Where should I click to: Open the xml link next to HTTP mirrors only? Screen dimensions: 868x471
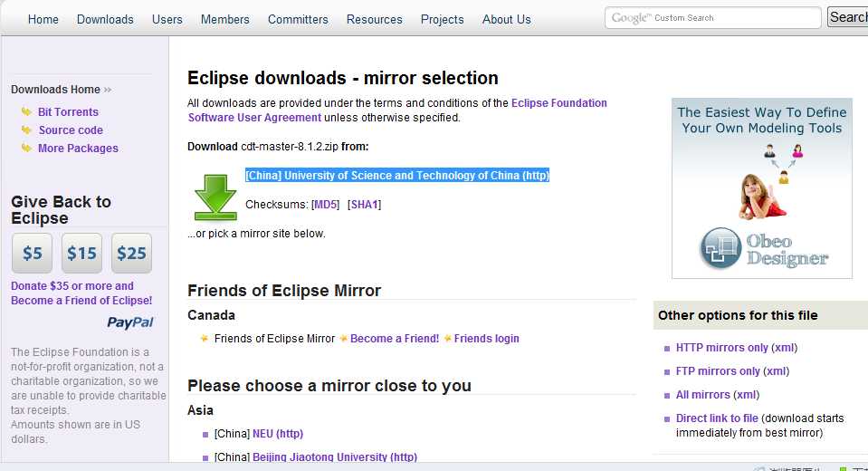pos(785,348)
